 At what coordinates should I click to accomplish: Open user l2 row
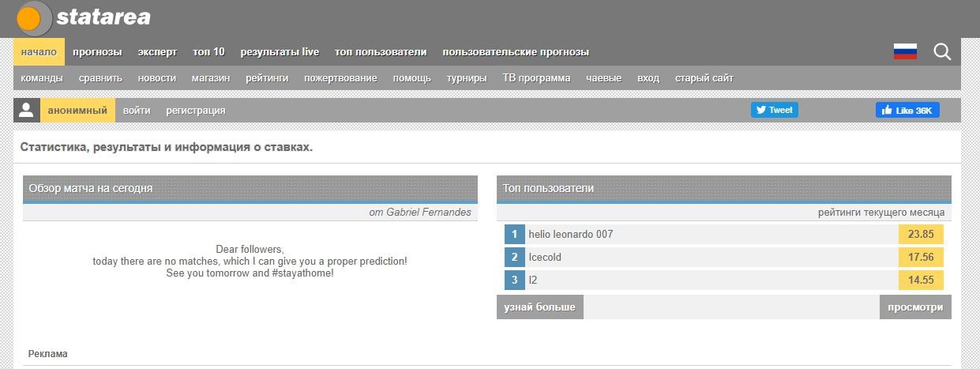(723, 280)
